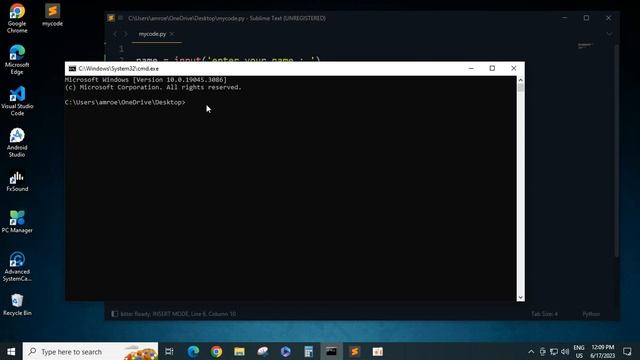Click the Sublime Text minimap
This screenshot has width=640, height=360.
(x=585, y=45)
